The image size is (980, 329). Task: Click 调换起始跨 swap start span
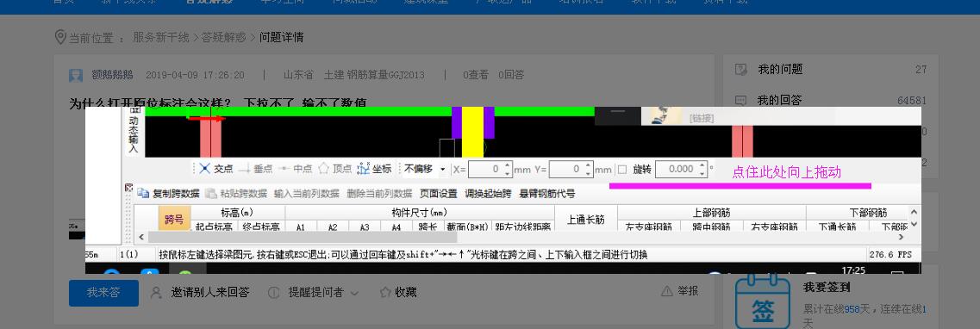point(489,194)
